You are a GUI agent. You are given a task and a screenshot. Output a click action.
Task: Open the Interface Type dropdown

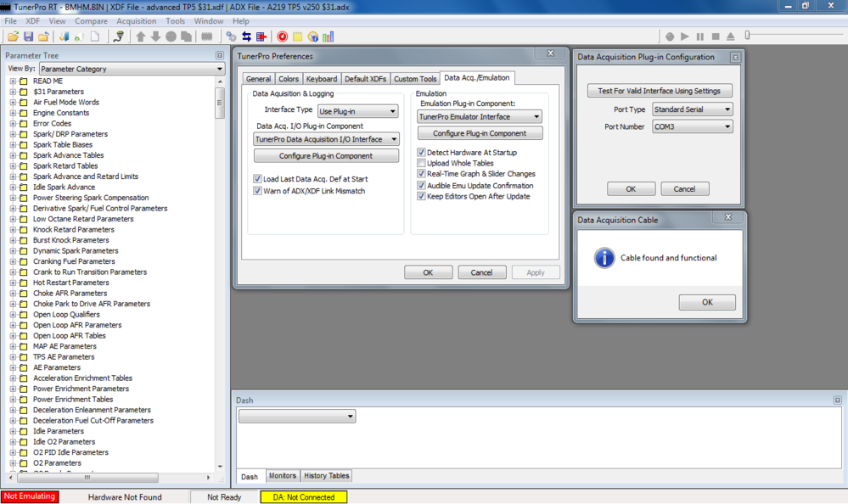point(357,111)
